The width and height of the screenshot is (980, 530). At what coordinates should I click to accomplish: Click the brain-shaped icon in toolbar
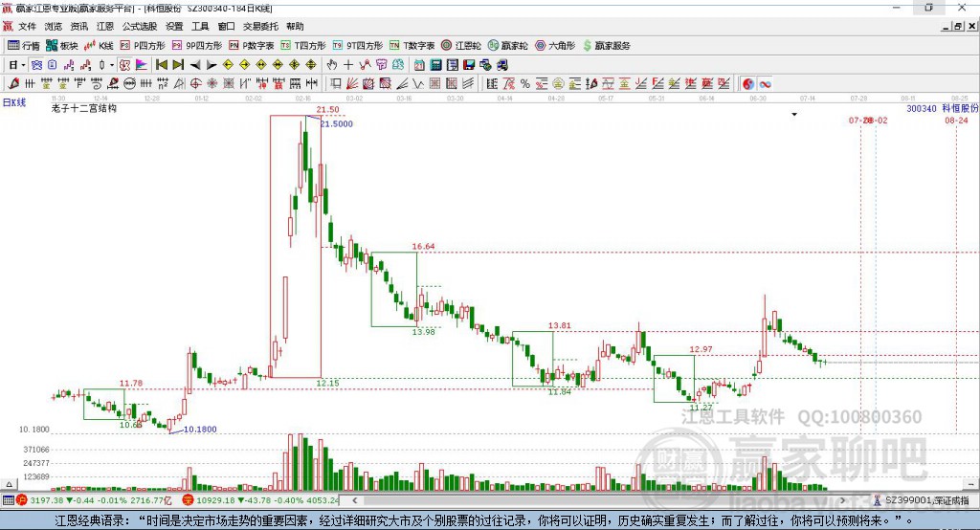tap(397, 65)
